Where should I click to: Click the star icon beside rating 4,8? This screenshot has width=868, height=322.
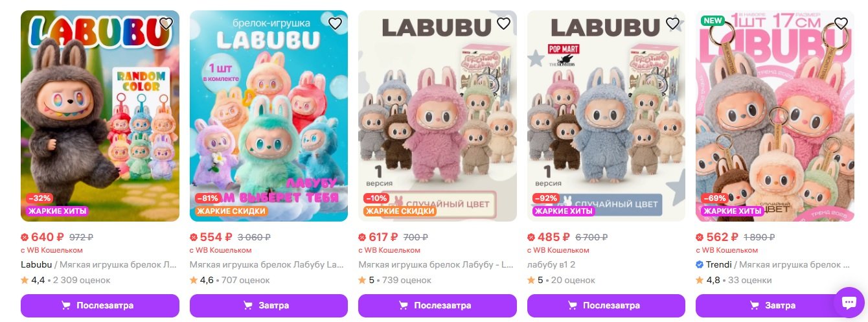(700, 281)
